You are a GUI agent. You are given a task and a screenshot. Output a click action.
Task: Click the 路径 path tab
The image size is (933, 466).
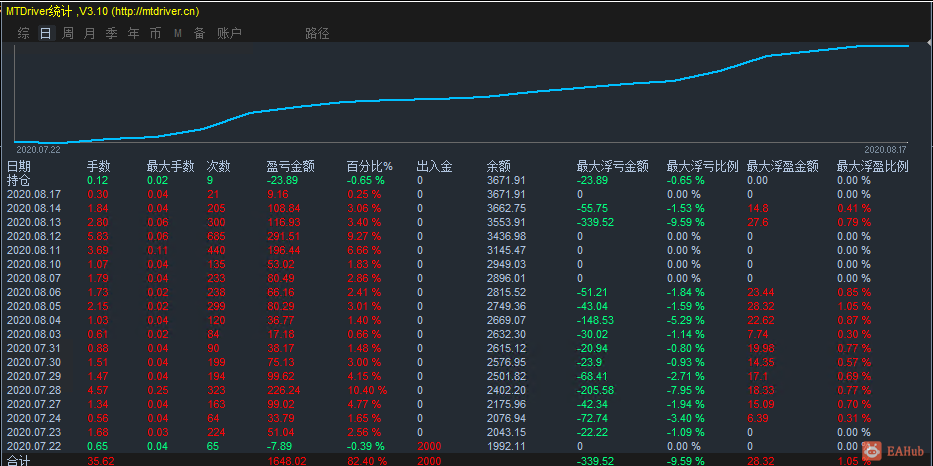click(317, 33)
